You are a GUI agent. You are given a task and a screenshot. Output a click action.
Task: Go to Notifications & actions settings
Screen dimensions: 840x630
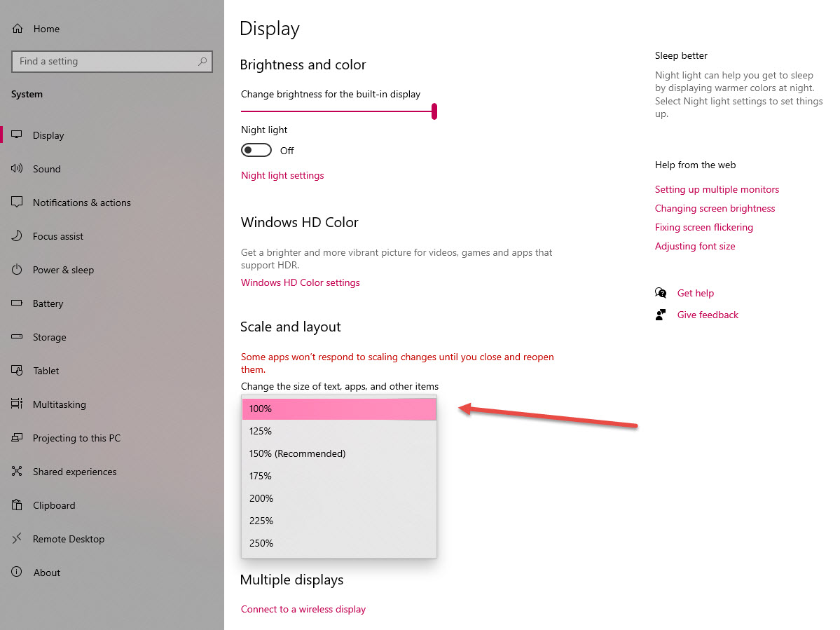click(x=112, y=203)
